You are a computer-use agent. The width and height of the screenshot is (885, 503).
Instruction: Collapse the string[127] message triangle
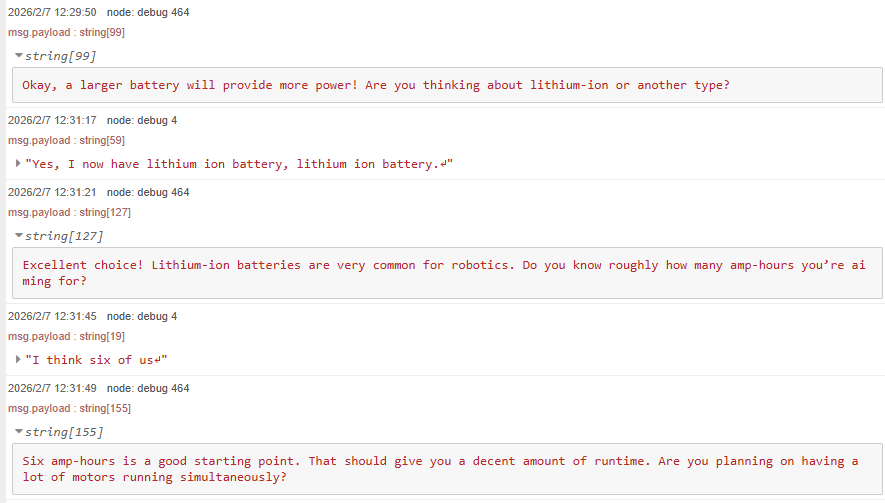coord(20,236)
